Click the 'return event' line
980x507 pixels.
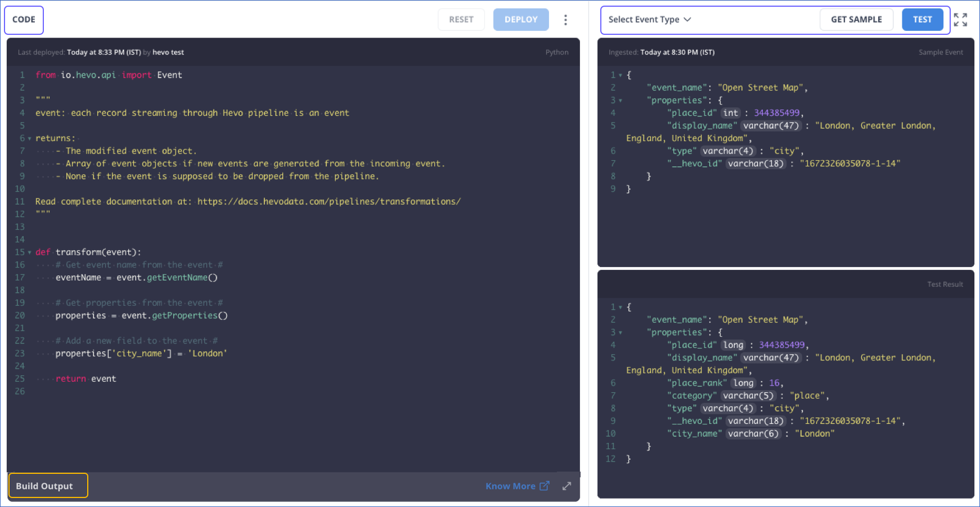click(x=86, y=379)
